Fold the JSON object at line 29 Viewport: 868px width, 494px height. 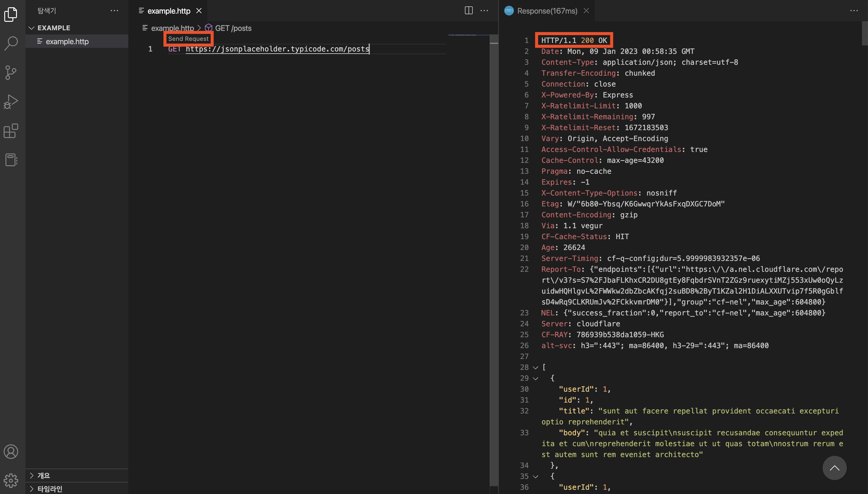click(535, 378)
